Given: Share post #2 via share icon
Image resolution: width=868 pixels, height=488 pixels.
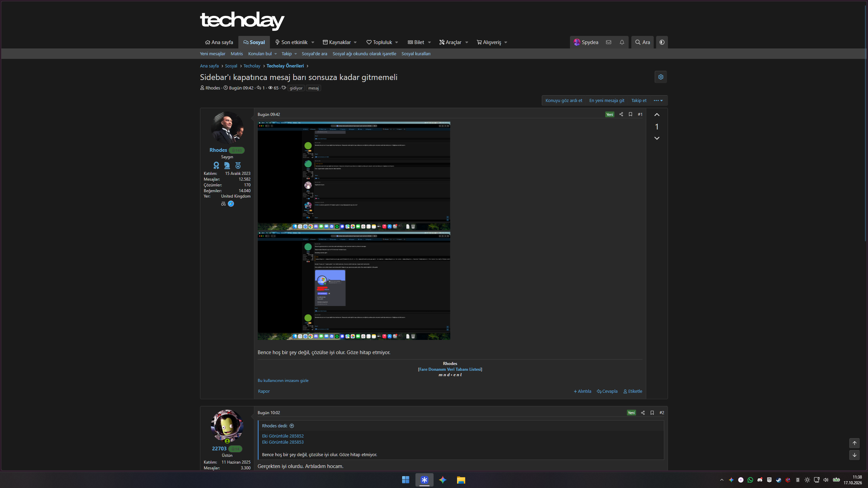Looking at the screenshot, I should pyautogui.click(x=643, y=413).
